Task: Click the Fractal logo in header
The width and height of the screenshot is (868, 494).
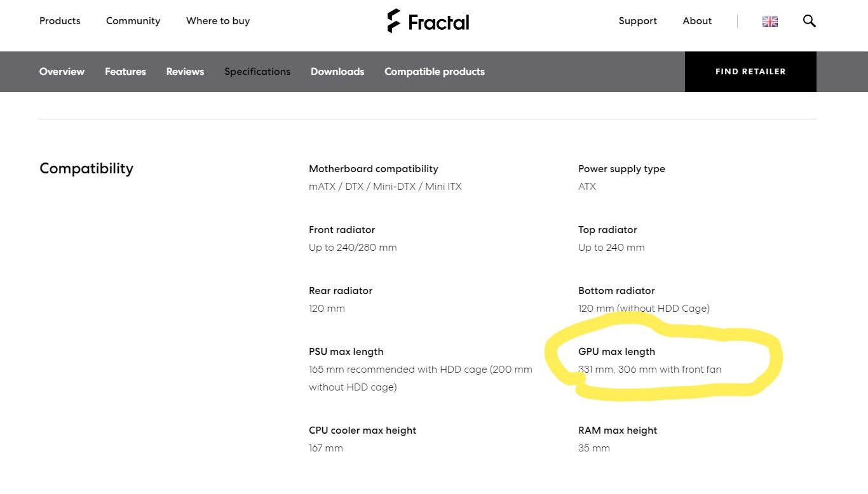Action: pyautogui.click(x=428, y=21)
